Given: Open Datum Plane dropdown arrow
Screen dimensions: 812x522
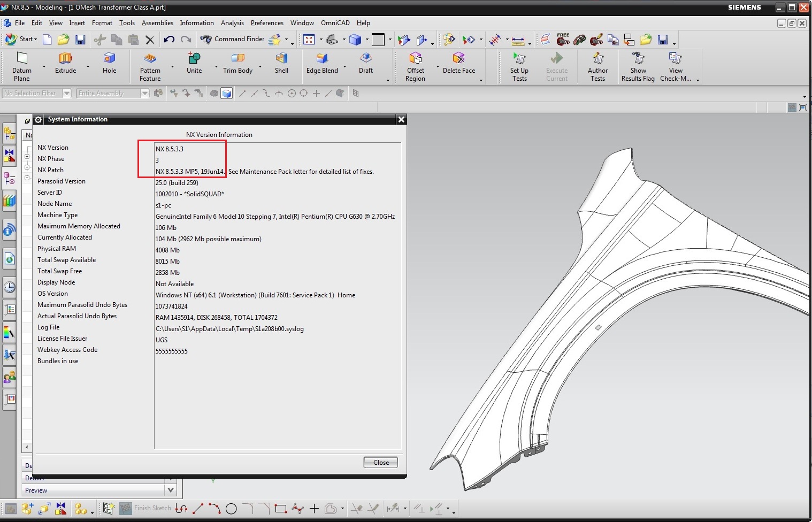Looking at the screenshot, I should point(43,67).
